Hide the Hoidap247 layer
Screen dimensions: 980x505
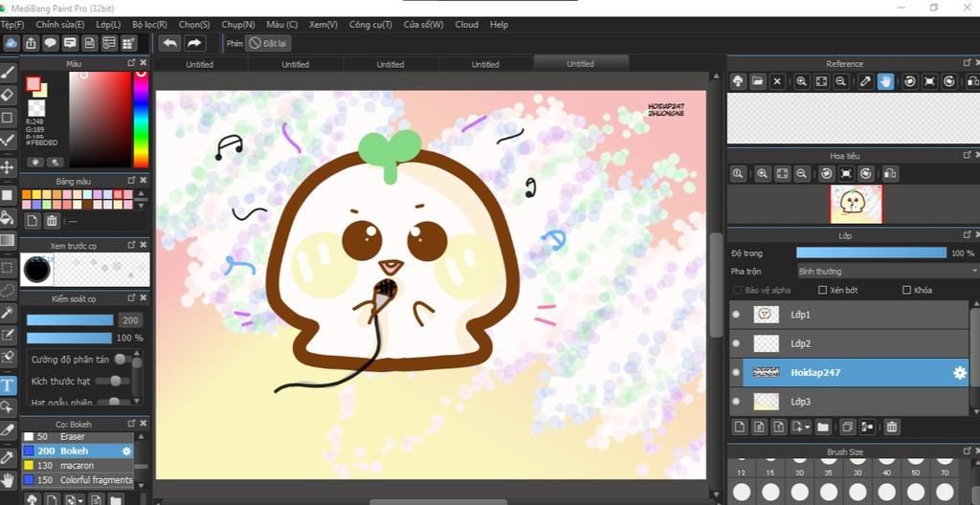(736, 372)
